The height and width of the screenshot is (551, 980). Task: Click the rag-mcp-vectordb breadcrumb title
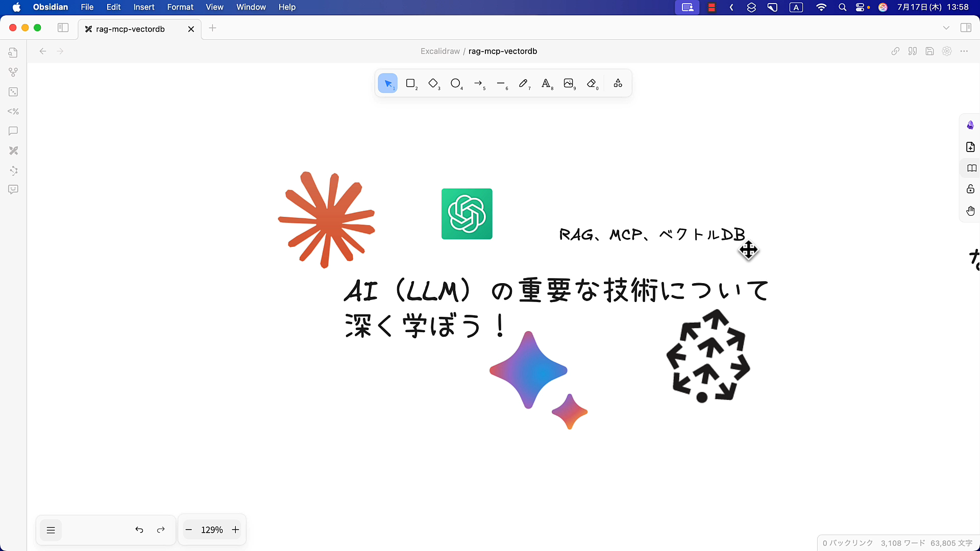pyautogui.click(x=503, y=51)
